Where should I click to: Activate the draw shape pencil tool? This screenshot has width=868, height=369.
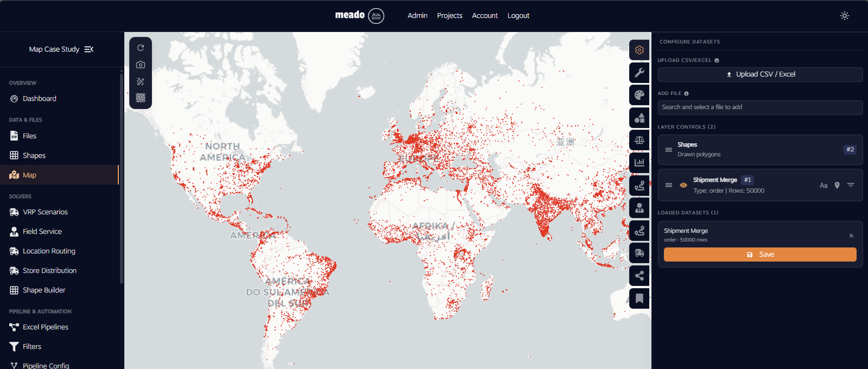point(141,81)
